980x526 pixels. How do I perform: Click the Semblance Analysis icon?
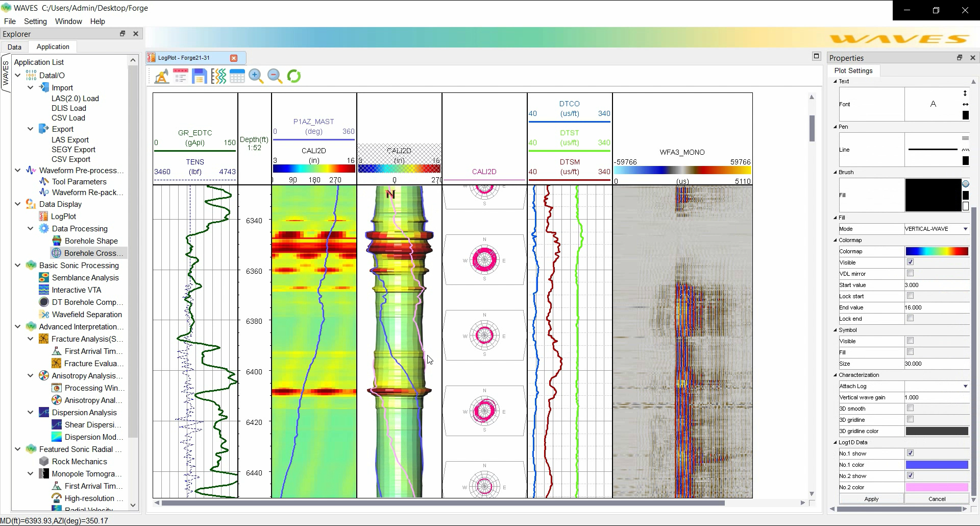pyautogui.click(x=44, y=277)
